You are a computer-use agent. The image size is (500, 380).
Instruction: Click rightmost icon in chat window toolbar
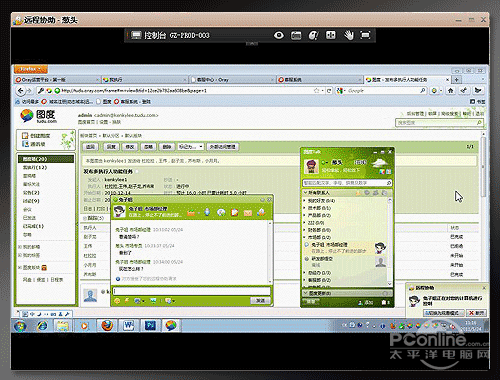(x=261, y=212)
